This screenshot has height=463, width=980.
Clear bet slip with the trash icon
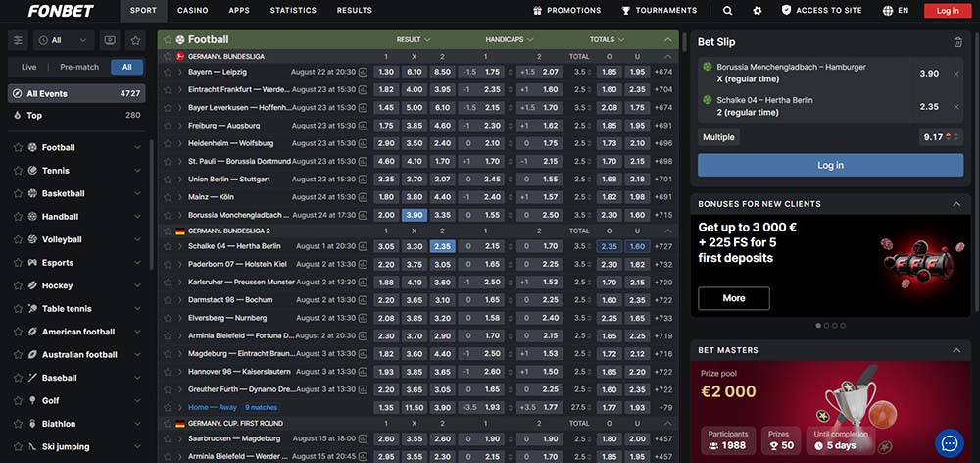tap(957, 42)
